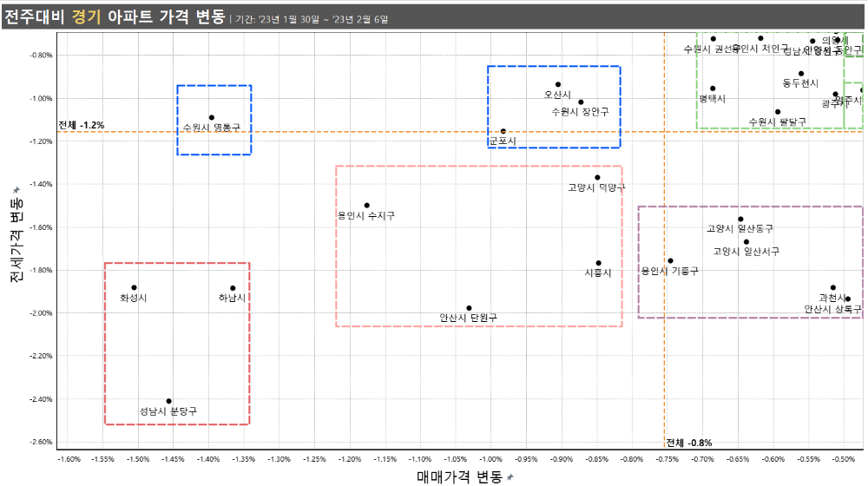Select the 오산시 data point dot
Image resolution: width=868 pixels, height=486 pixels.
(x=558, y=85)
